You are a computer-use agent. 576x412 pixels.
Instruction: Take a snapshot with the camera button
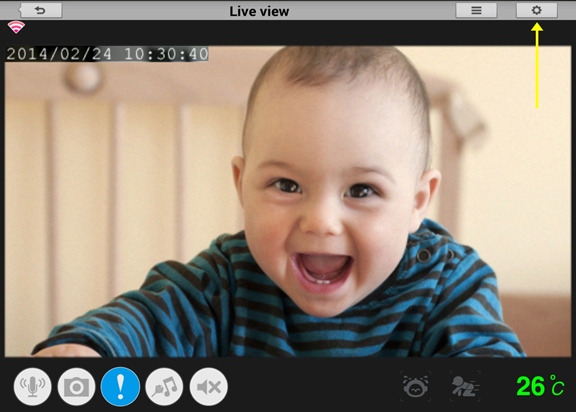[x=76, y=387]
